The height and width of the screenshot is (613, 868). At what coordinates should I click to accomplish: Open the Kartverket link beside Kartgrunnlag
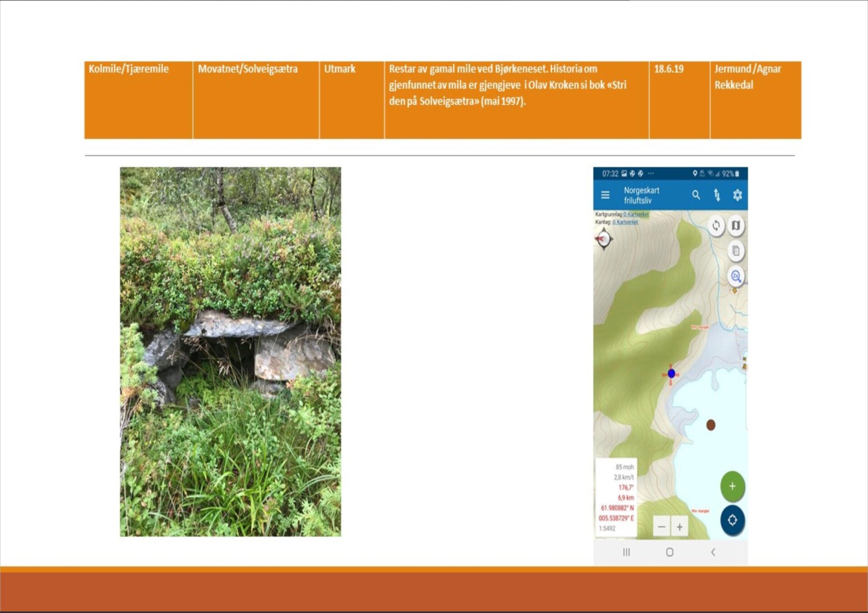[x=636, y=215]
